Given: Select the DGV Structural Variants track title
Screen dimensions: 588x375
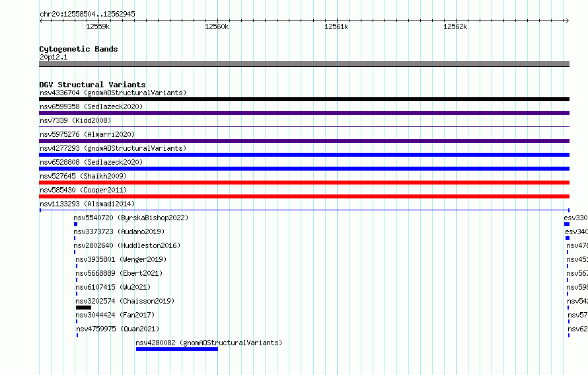Looking at the screenshot, I should [x=92, y=85].
